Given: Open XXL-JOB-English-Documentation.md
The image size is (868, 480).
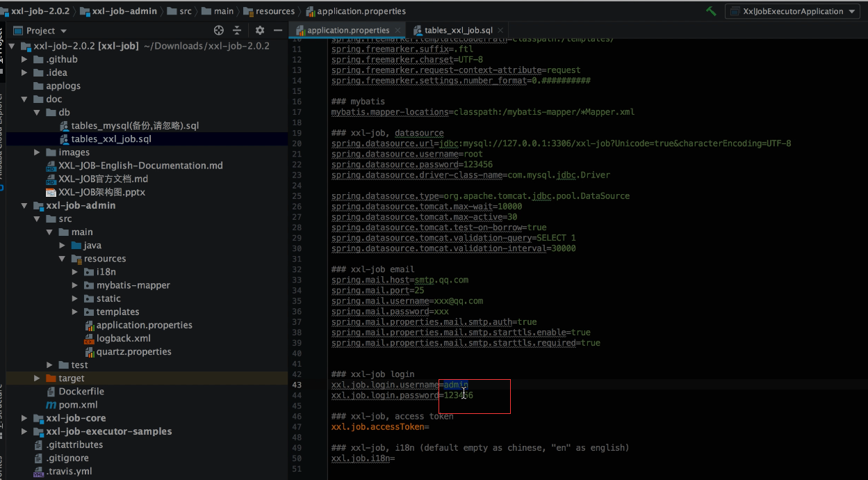Looking at the screenshot, I should [x=140, y=166].
